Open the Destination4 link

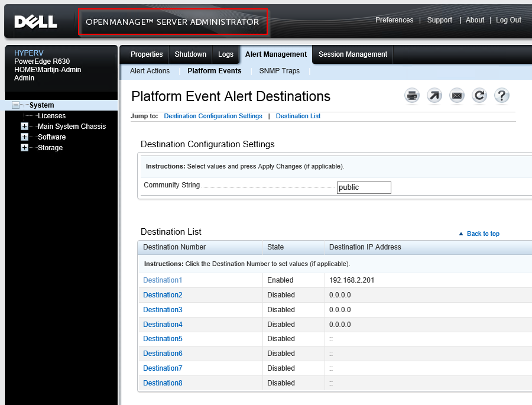163,325
